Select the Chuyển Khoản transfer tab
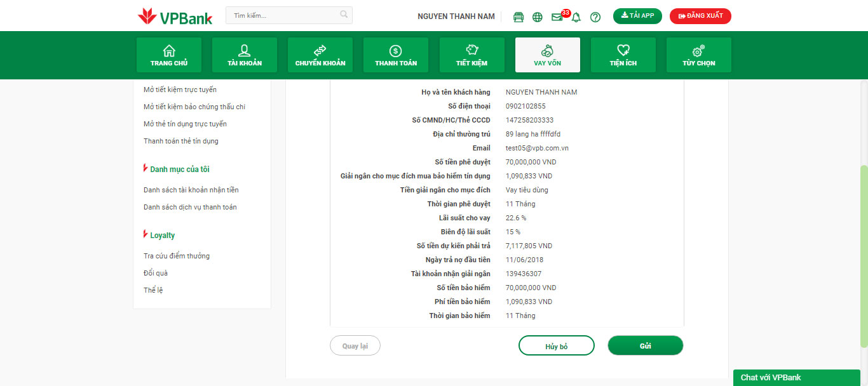 (320, 55)
